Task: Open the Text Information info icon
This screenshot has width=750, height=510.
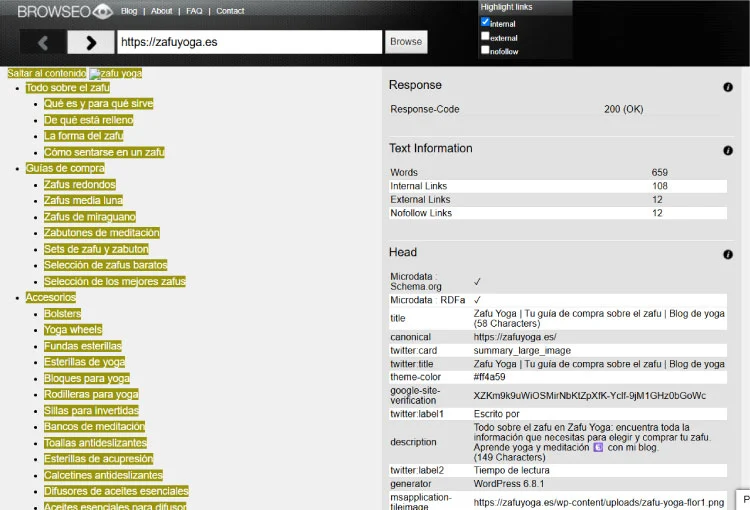Action: pyautogui.click(x=728, y=151)
